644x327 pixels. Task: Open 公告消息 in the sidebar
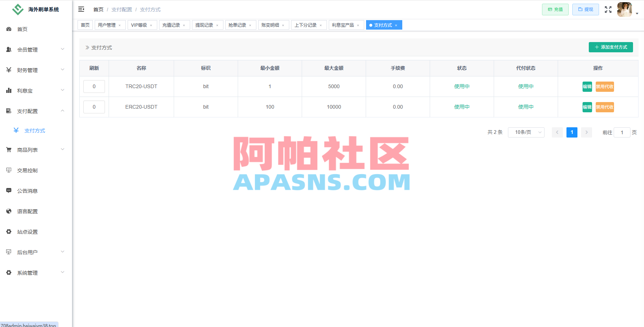coord(36,191)
